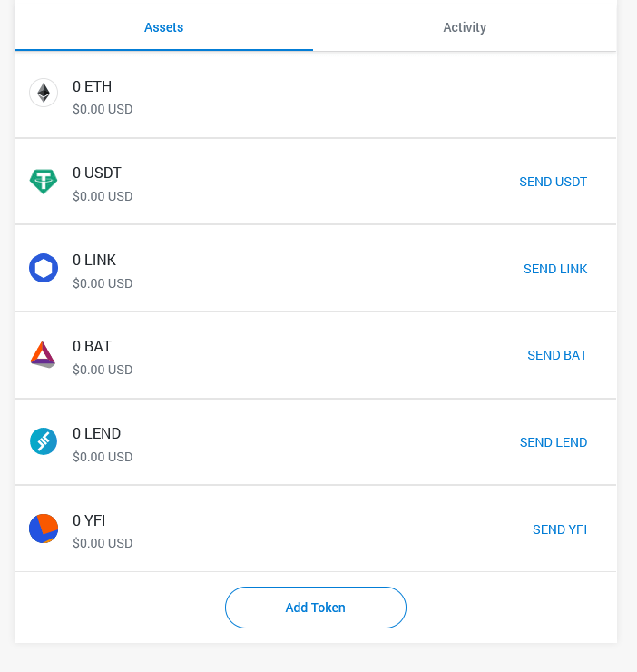Click SEND YFI link
This screenshot has height=672, width=637.
(x=560, y=529)
